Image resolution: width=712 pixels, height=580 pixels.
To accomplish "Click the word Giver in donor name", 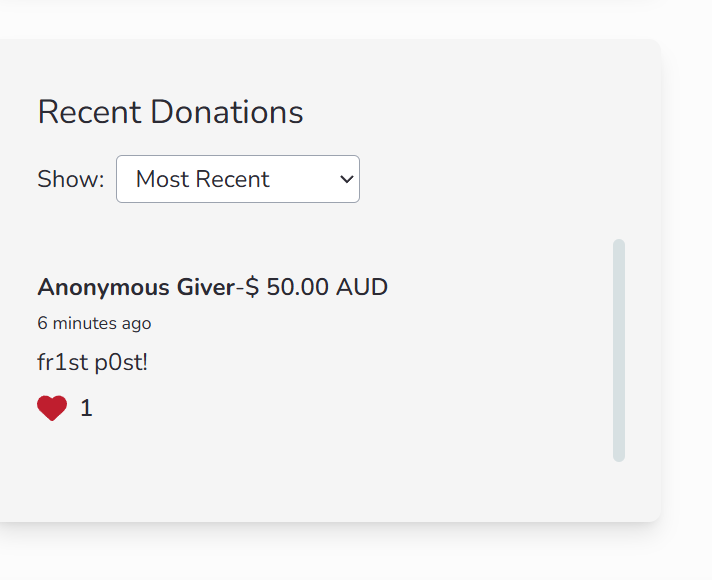I will click(x=206, y=288).
